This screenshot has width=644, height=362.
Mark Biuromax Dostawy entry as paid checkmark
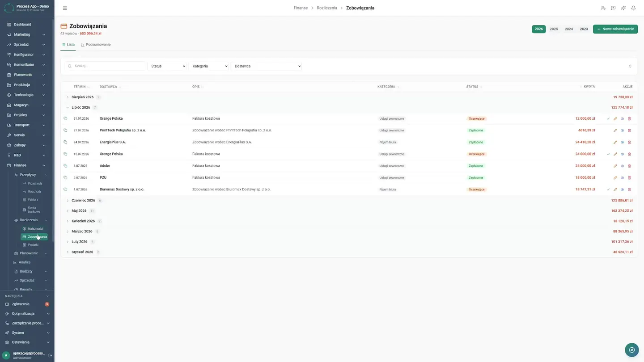point(608,189)
